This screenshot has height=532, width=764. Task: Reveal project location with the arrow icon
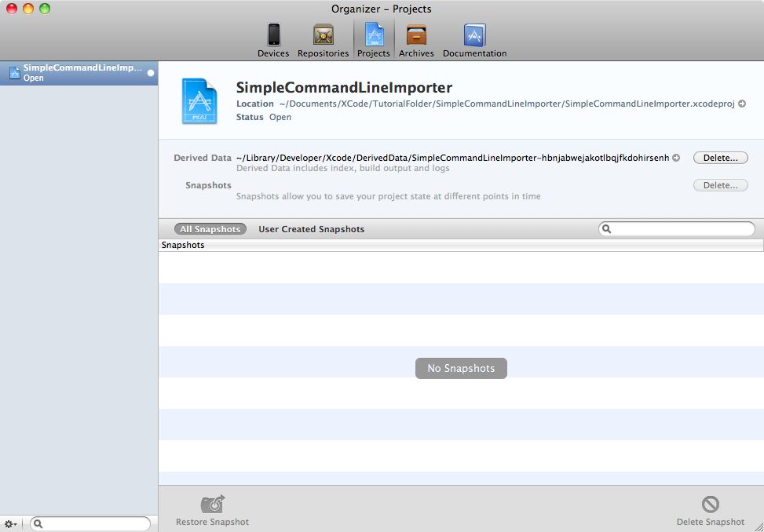(741, 104)
